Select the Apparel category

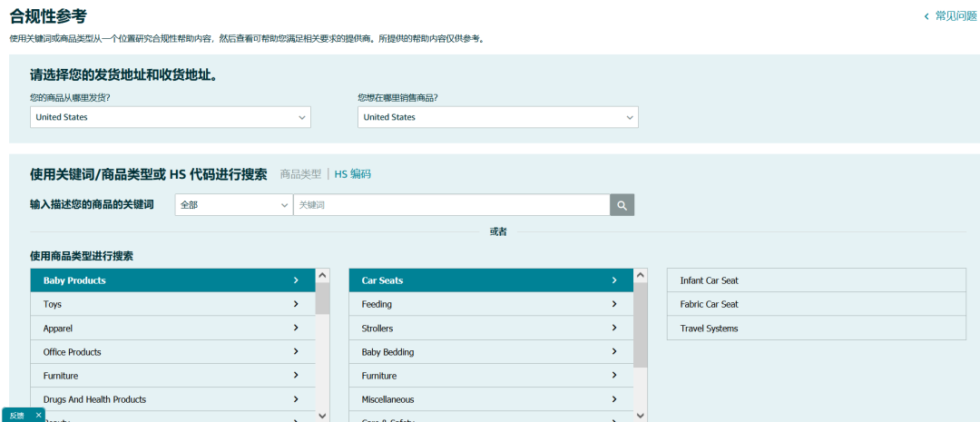coord(172,329)
